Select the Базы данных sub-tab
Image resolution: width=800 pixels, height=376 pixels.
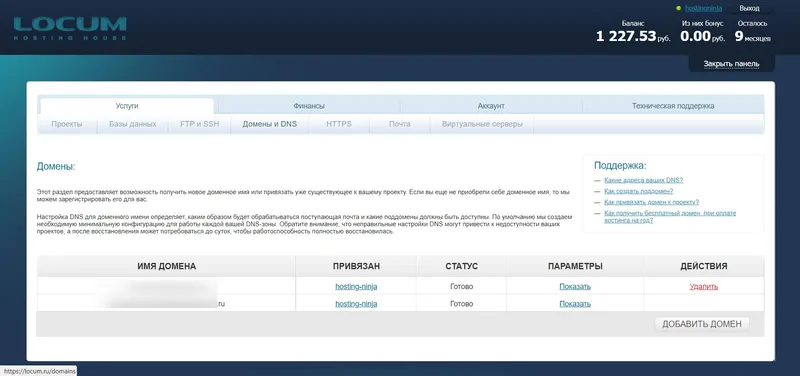point(133,124)
